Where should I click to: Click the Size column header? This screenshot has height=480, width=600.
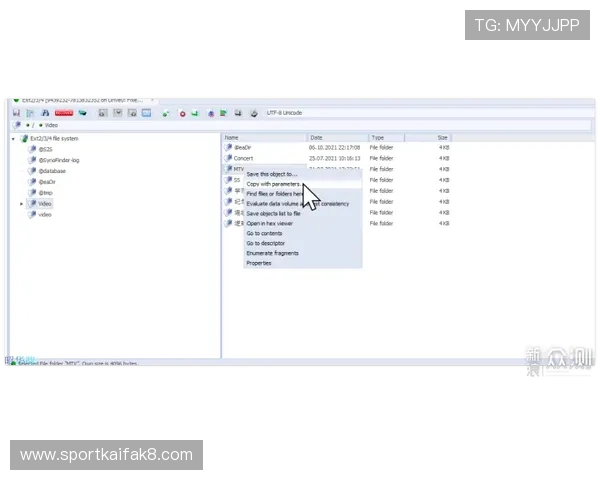[442, 137]
